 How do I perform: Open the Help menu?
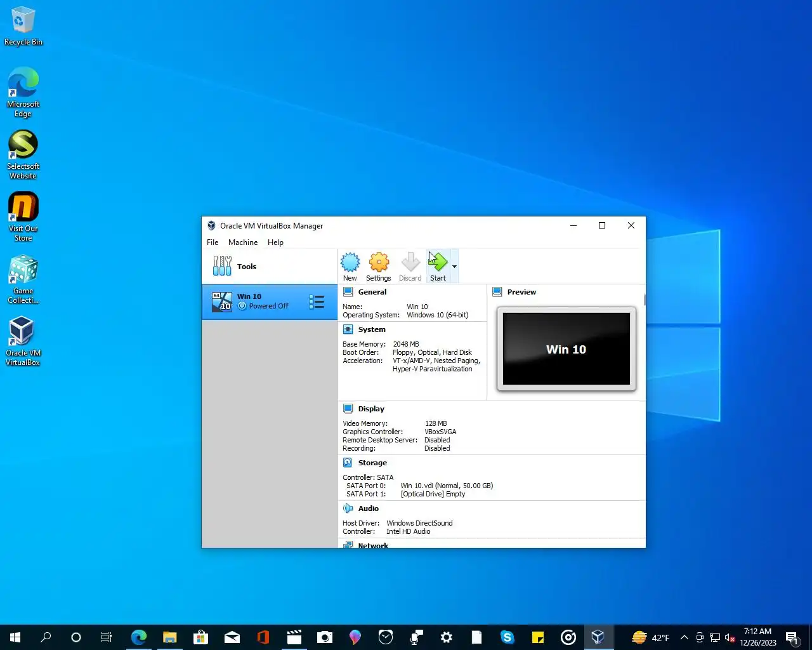tap(275, 242)
